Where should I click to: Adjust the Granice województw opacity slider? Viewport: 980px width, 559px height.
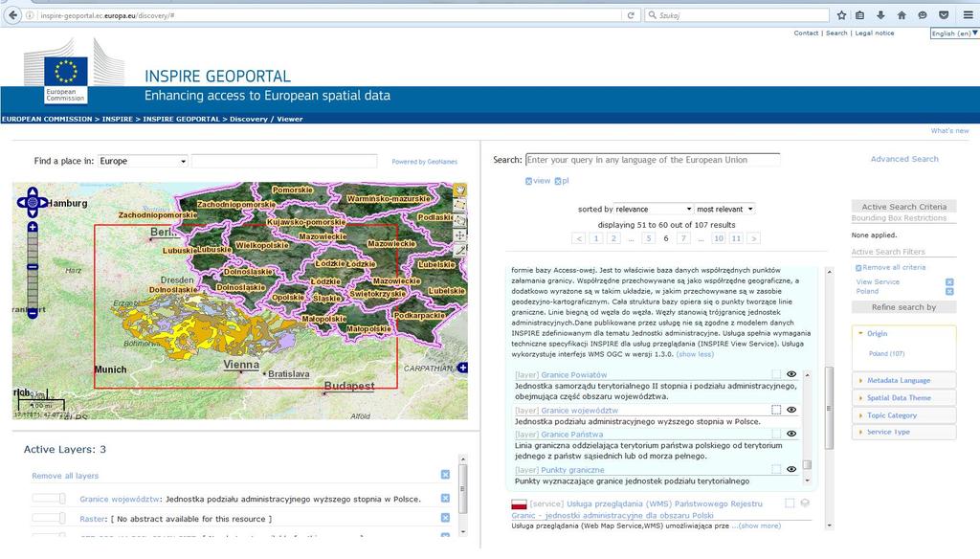[49, 499]
